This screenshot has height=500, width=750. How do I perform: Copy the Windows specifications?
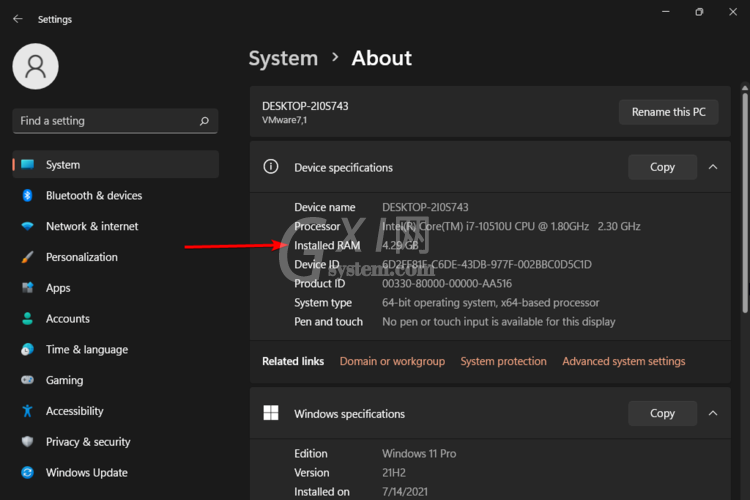tap(662, 413)
